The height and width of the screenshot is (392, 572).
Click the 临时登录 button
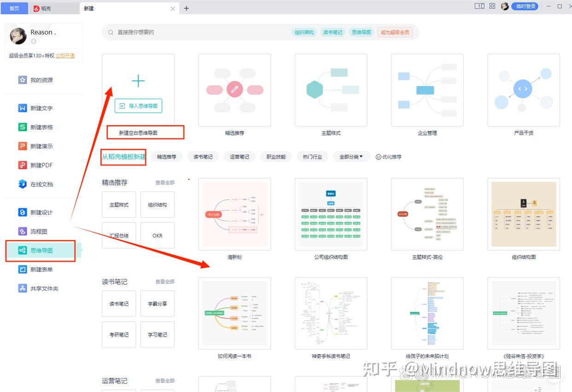click(525, 6)
